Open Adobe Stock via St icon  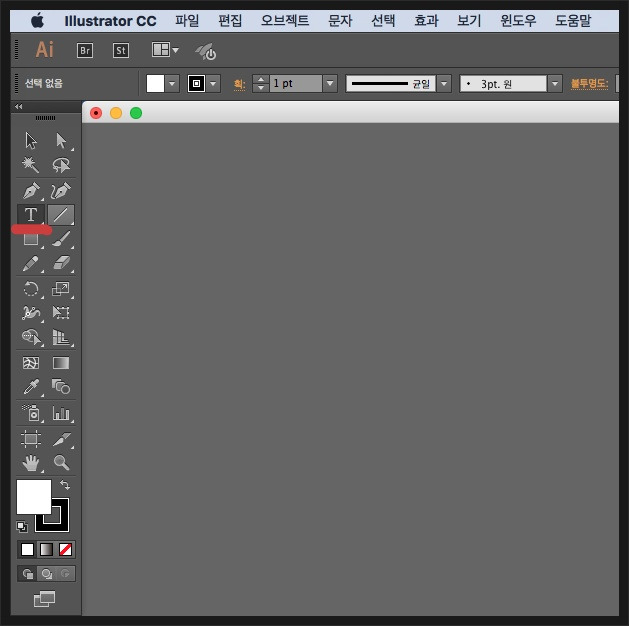pos(121,51)
